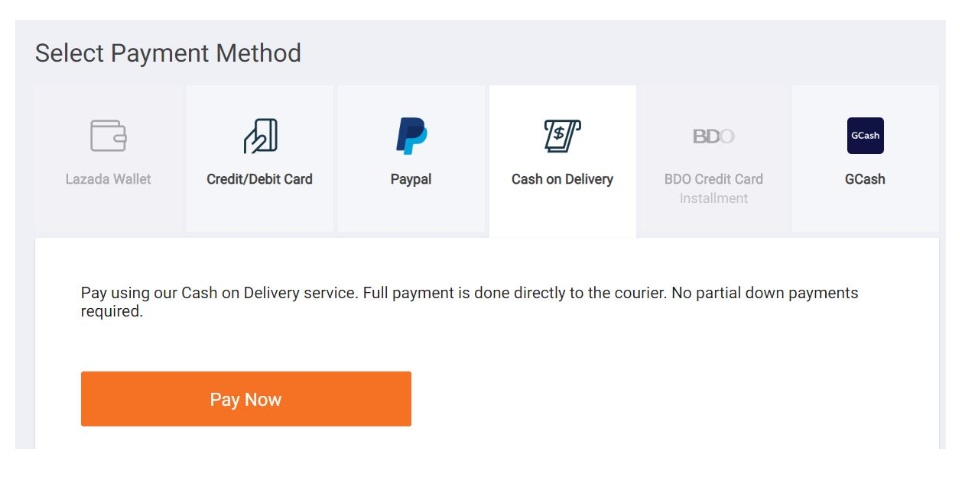Click the Lazada Wallet icon
This screenshot has height=477, width=960.
(x=108, y=135)
